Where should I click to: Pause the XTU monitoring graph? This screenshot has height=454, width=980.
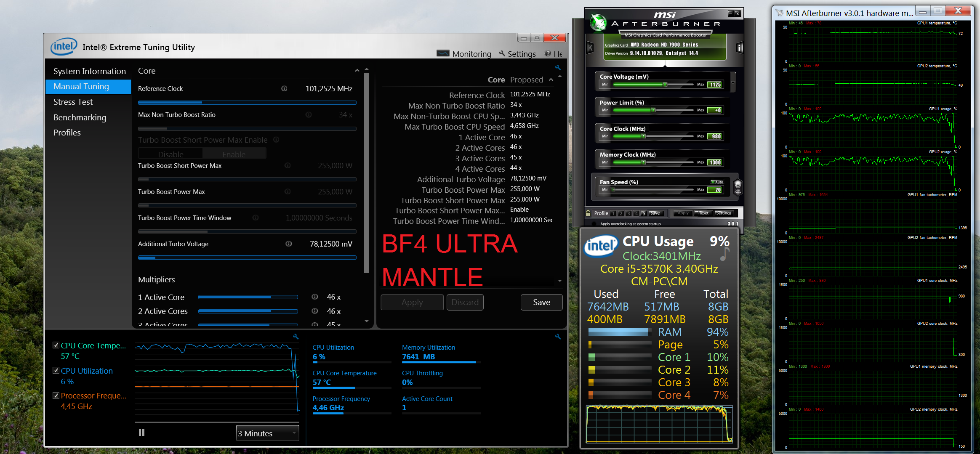(x=141, y=433)
